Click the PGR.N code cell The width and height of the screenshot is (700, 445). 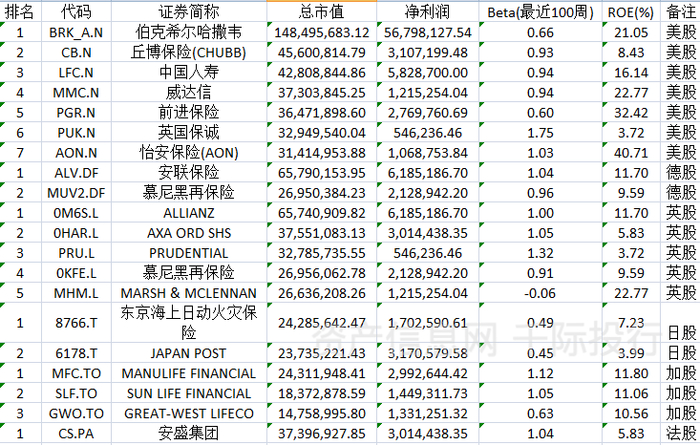pos(76,112)
